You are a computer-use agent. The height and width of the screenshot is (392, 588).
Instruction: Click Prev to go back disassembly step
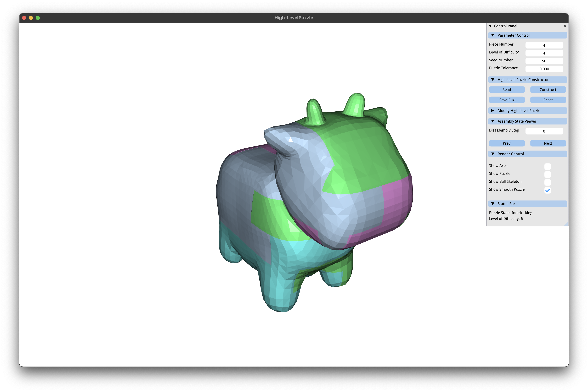507,143
